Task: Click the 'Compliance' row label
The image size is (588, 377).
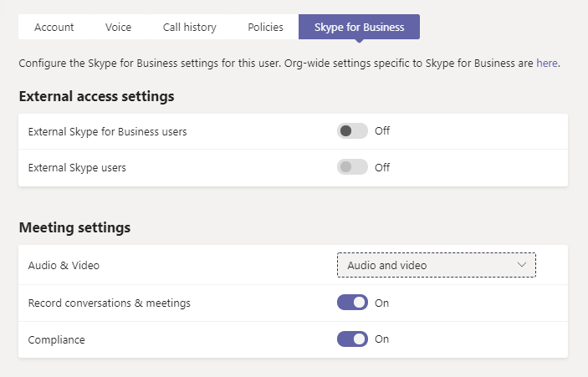Action: [x=57, y=340]
